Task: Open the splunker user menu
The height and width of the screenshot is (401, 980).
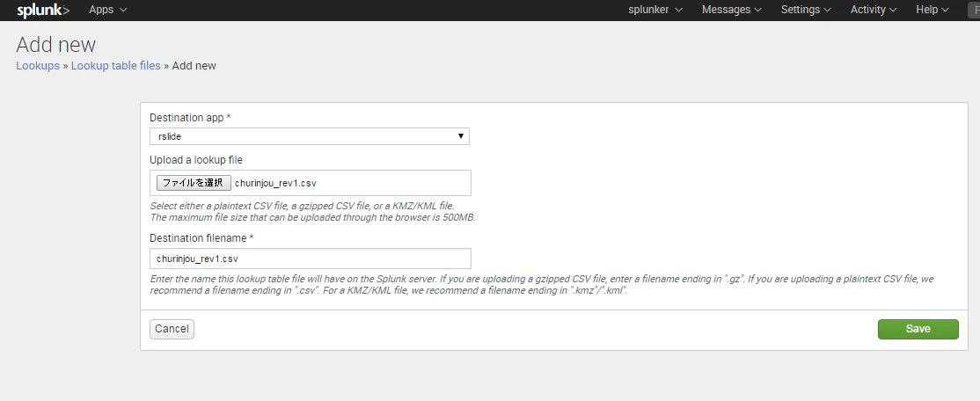Action: tap(655, 10)
